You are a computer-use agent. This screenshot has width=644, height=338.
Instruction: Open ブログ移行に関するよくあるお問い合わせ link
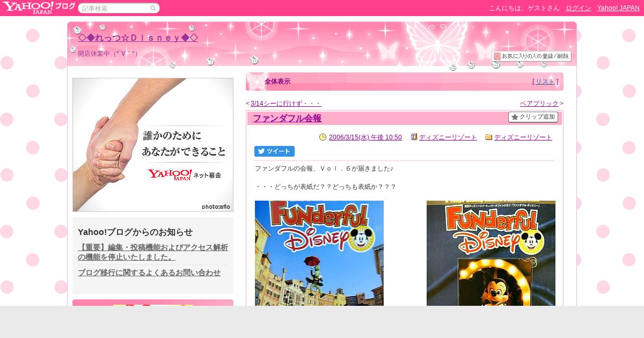pos(149,273)
